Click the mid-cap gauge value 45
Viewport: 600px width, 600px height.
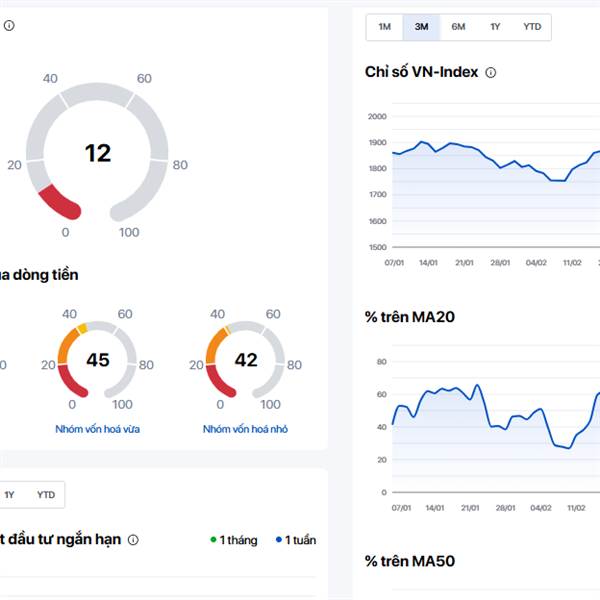click(98, 360)
